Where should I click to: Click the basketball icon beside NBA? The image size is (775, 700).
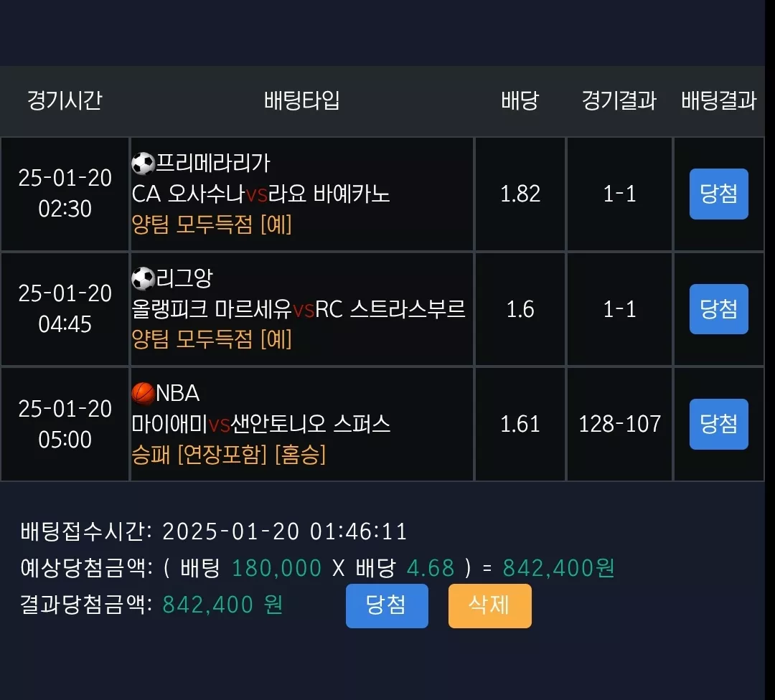pyautogui.click(x=144, y=394)
